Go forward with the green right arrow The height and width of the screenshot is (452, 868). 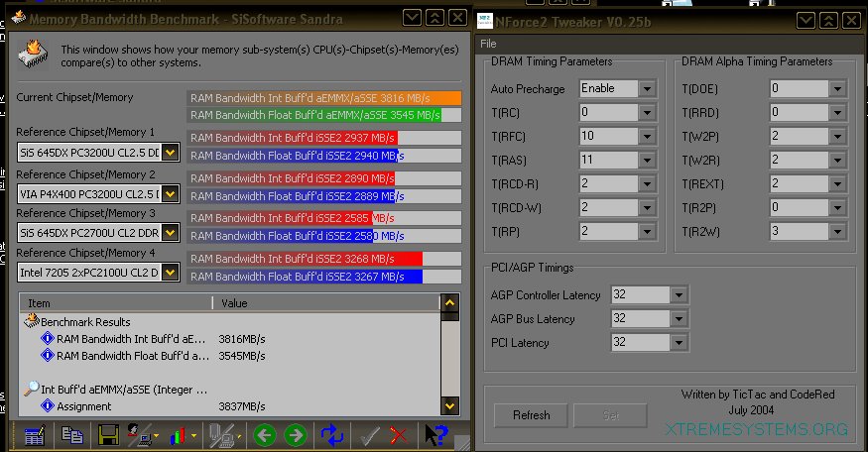[295, 436]
